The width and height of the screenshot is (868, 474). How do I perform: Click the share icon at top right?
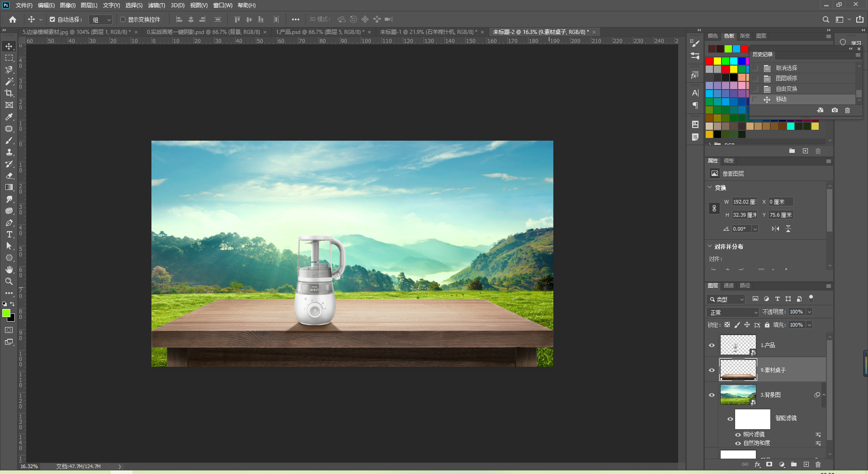point(860,19)
